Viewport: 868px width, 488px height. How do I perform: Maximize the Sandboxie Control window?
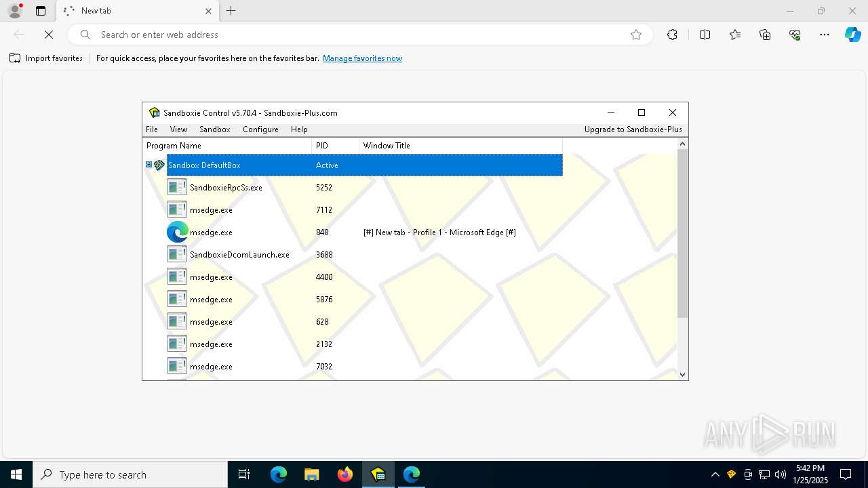coord(642,113)
